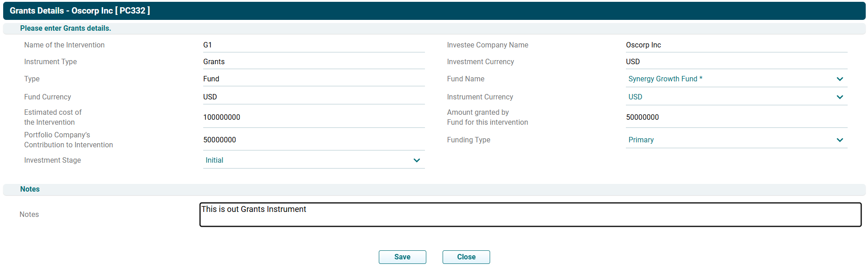Click the Fund Currency field value
868x277 pixels.
(x=313, y=97)
